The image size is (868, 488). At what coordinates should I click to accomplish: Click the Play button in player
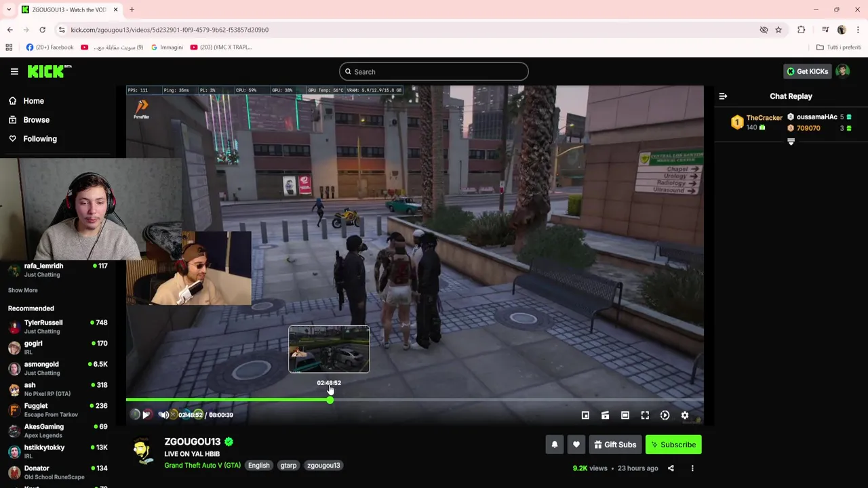point(146,415)
